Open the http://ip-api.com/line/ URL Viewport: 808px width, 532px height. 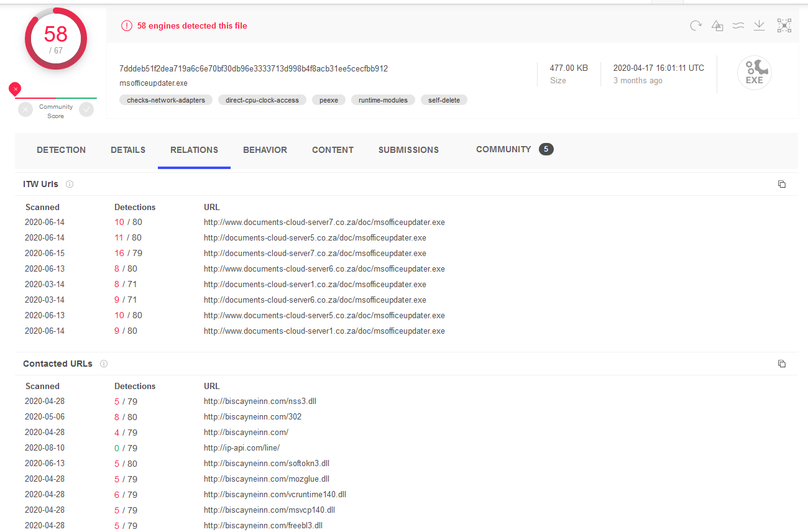click(x=242, y=447)
